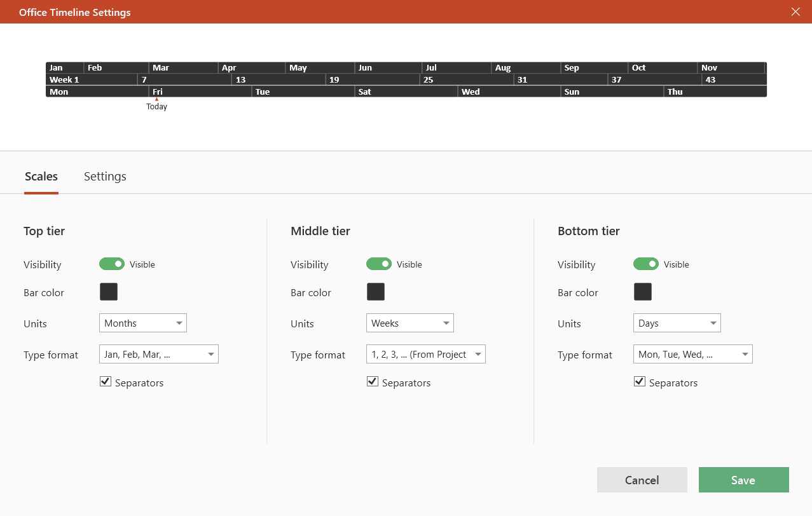Click the Mar month cell in preview
Viewport: 812px width, 516px height.
tap(184, 67)
